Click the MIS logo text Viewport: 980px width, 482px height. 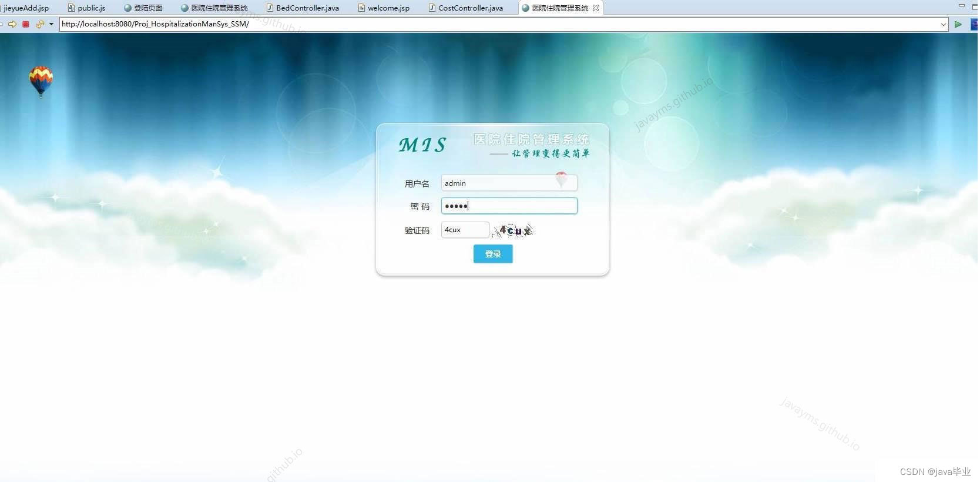[x=422, y=145]
